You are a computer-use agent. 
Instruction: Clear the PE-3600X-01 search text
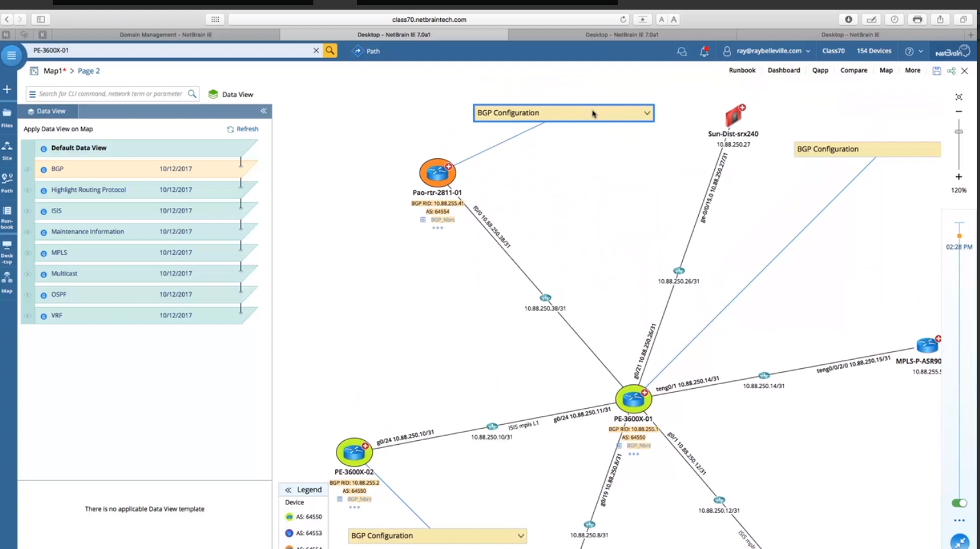tap(316, 50)
